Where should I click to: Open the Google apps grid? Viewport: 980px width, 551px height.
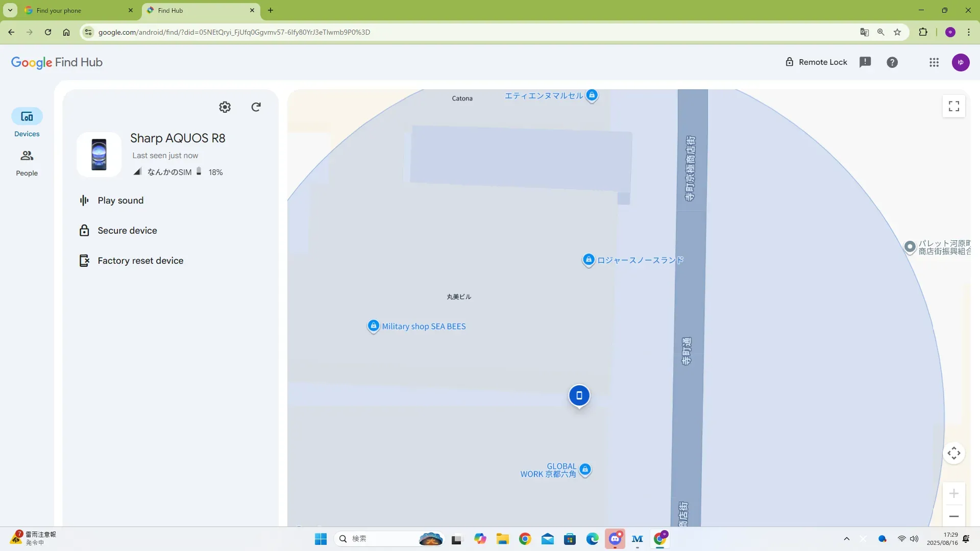tap(934, 62)
